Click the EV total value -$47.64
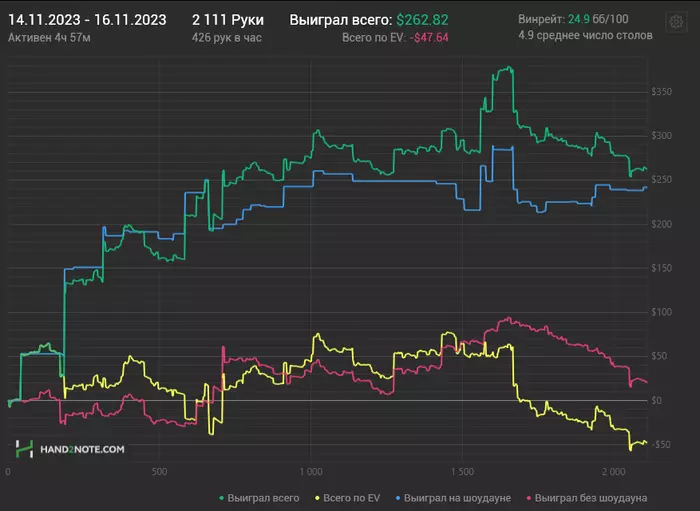This screenshot has height=511, width=700. point(429,38)
